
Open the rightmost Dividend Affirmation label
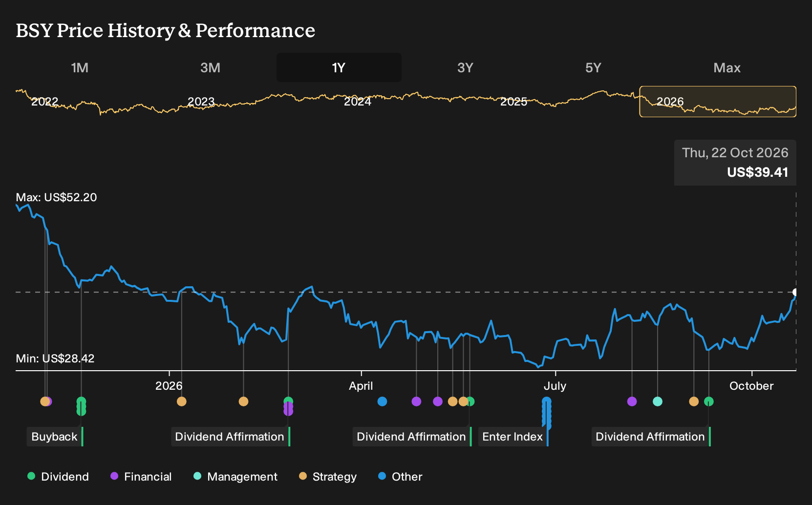tap(651, 437)
